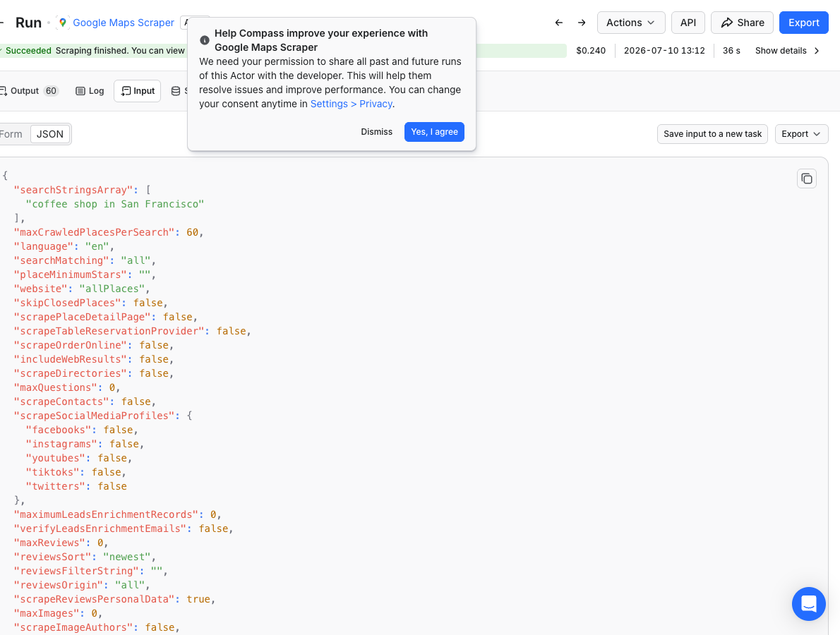Click the API button
This screenshot has width=840, height=635.
[688, 23]
